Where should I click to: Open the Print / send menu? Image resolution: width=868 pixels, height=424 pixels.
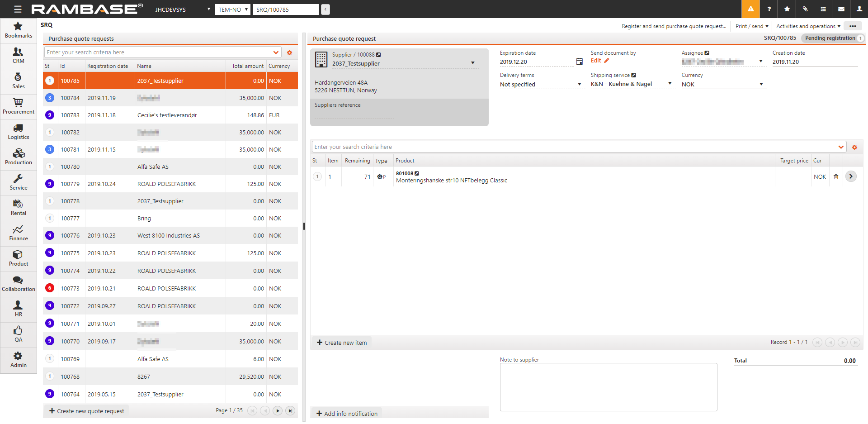tap(752, 26)
